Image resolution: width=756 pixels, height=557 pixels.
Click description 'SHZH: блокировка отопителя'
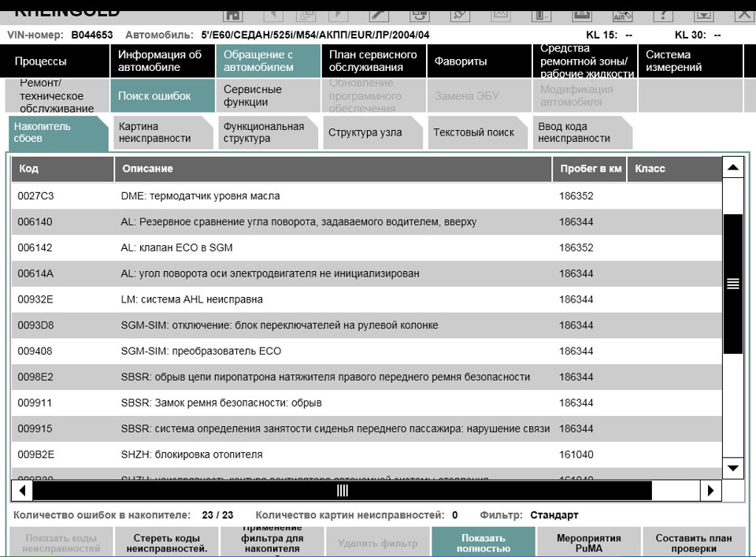click(x=192, y=455)
